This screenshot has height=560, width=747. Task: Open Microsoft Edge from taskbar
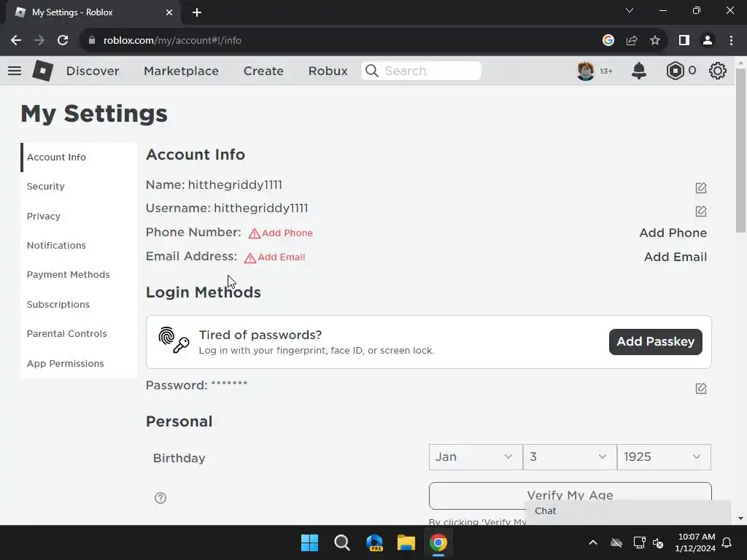tap(374, 542)
